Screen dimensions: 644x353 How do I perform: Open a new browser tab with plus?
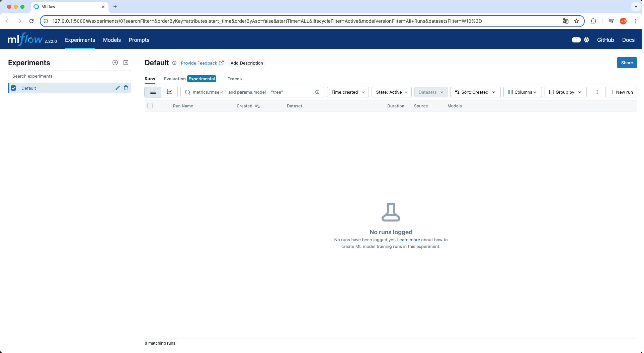tap(115, 7)
